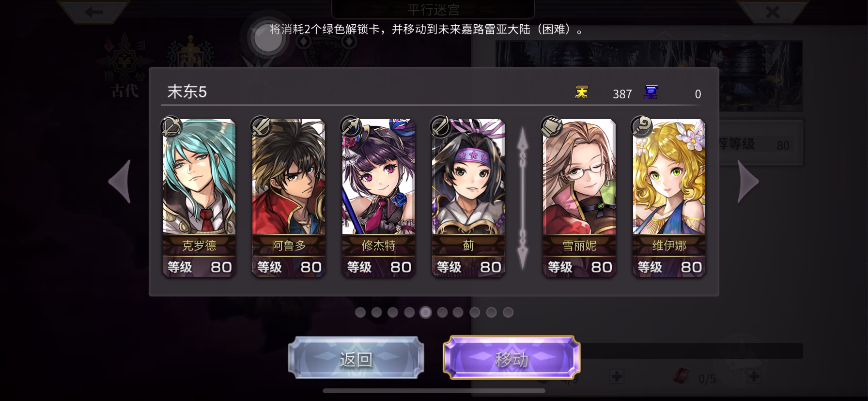The image size is (868, 401).
Task: Tap the yellow 天 light points icon
Action: click(582, 92)
